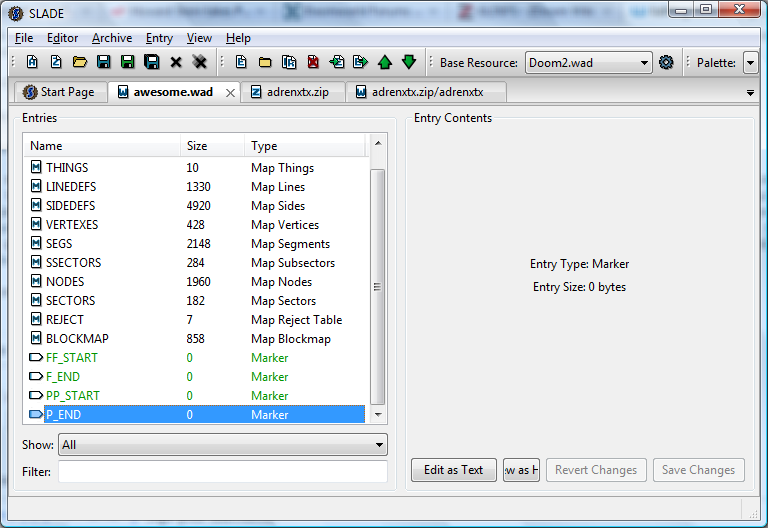Image resolution: width=768 pixels, height=528 pixels.
Task: Click the Delete Entry red icon
Action: [x=313, y=62]
